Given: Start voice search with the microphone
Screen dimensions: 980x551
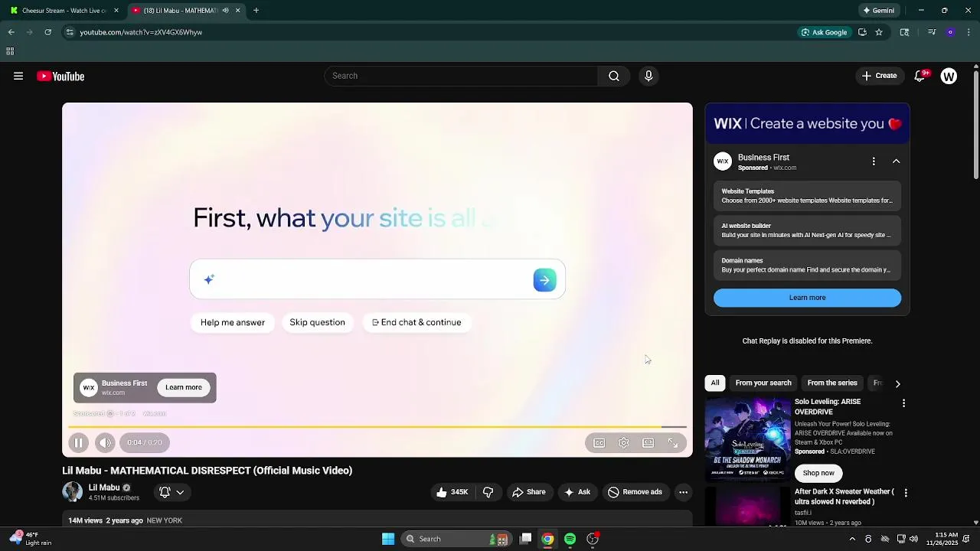Looking at the screenshot, I should [x=648, y=76].
